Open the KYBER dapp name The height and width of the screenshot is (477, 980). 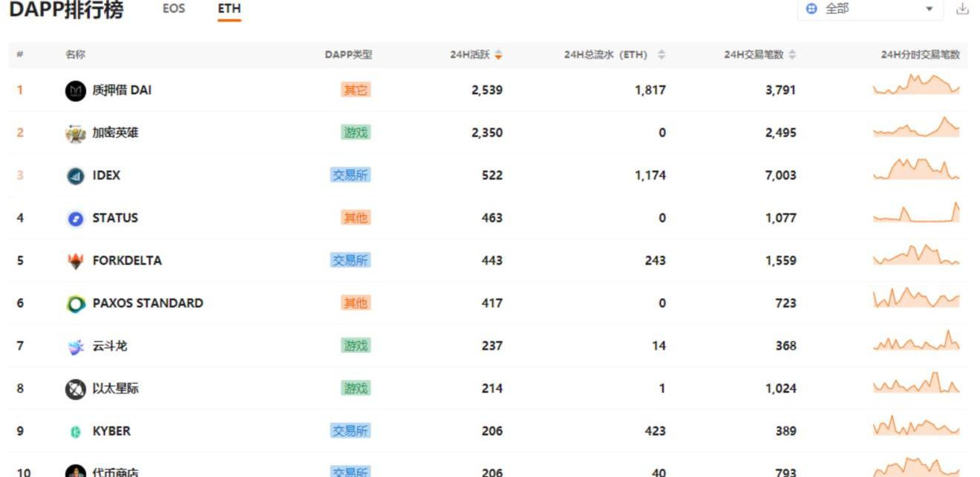pyautogui.click(x=111, y=431)
